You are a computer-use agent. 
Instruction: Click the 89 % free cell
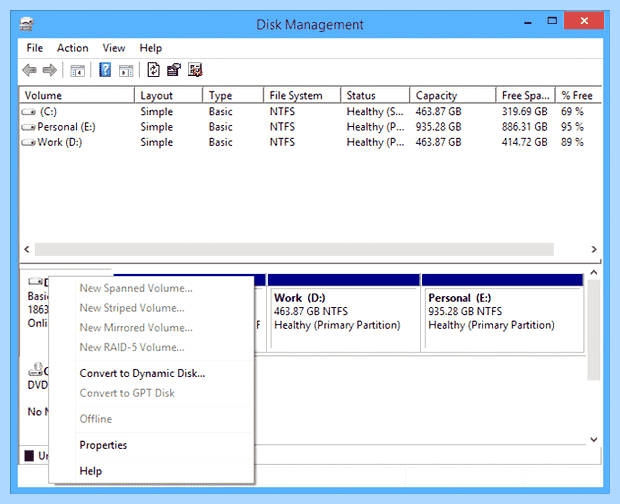[572, 142]
